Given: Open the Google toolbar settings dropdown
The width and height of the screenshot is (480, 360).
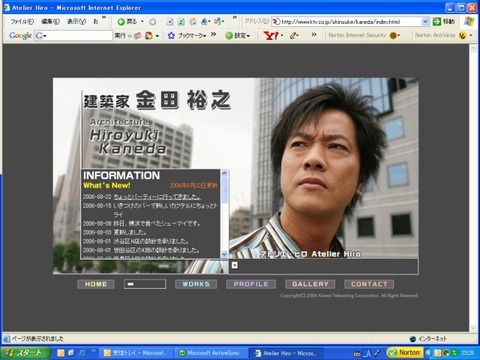Looking at the screenshot, I should [x=238, y=35].
